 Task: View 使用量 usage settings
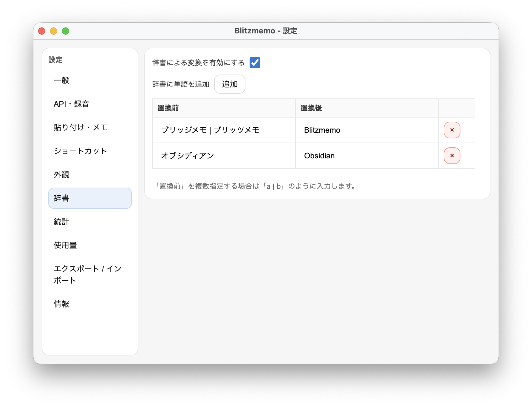(x=65, y=245)
